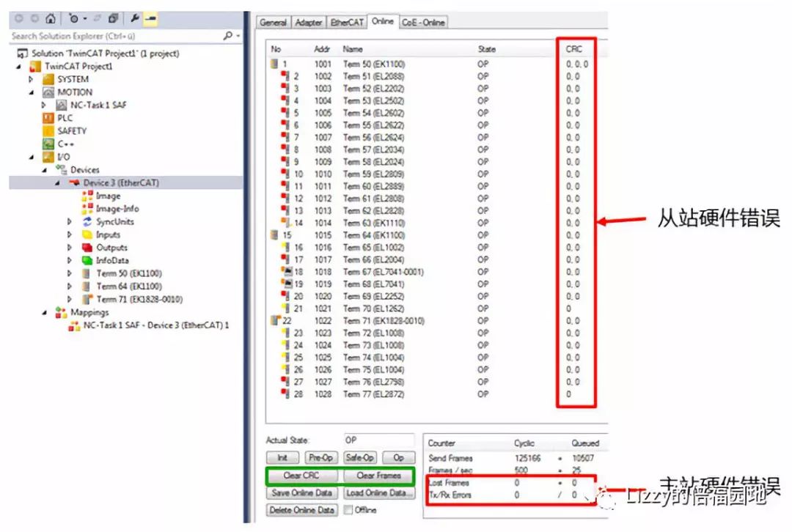This screenshot has width=792, height=532.
Task: Click the Sync with Active Document icon
Action: pos(98,18)
